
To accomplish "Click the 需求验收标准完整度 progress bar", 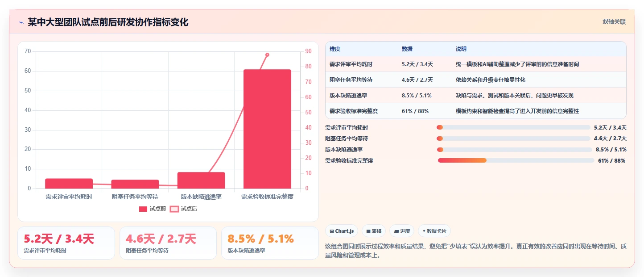I will pyautogui.click(x=516, y=160).
